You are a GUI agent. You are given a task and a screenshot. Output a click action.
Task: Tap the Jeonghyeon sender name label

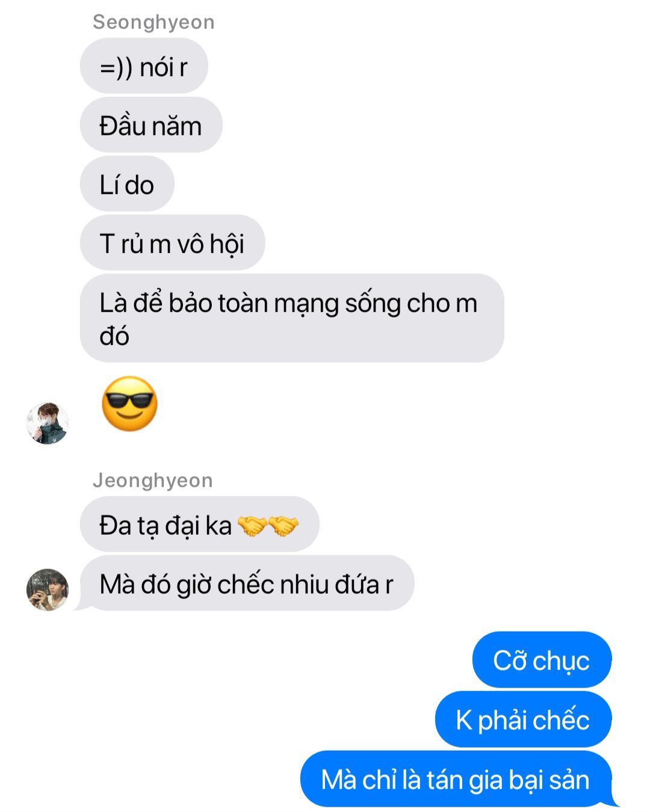[153, 481]
